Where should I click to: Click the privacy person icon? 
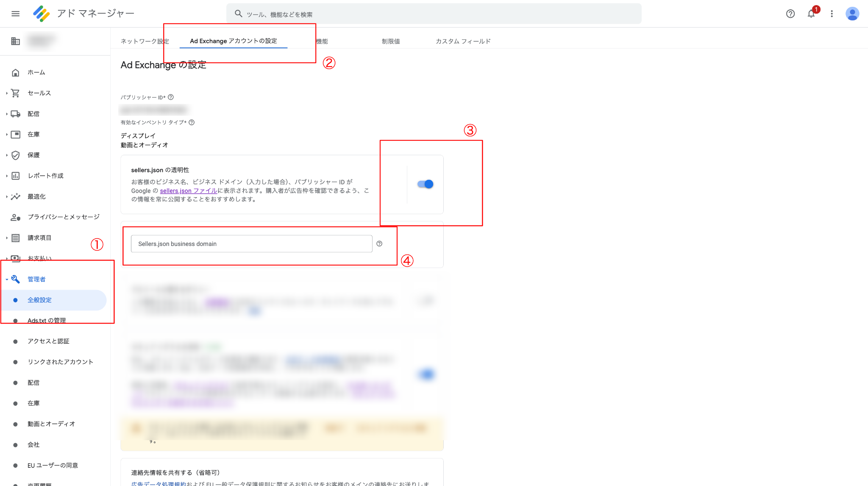click(15, 217)
